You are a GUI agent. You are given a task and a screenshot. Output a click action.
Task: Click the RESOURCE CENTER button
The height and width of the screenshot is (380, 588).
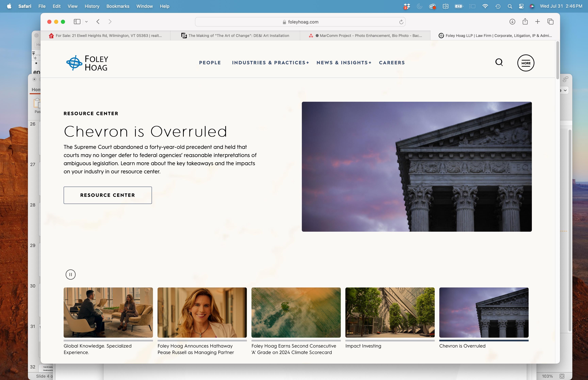[x=108, y=195]
